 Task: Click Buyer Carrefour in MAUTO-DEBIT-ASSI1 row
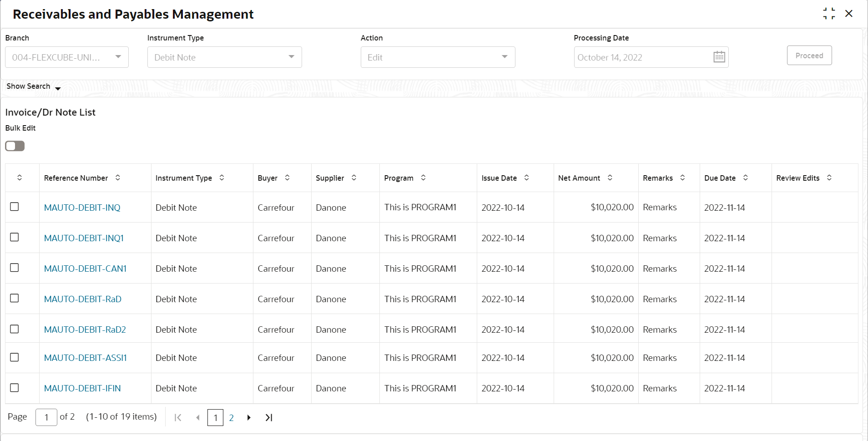[x=276, y=358]
